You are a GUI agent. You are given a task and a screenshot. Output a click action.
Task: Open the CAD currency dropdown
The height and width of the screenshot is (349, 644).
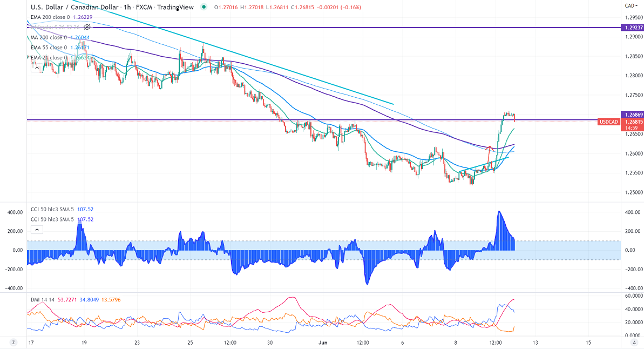coord(631,6)
